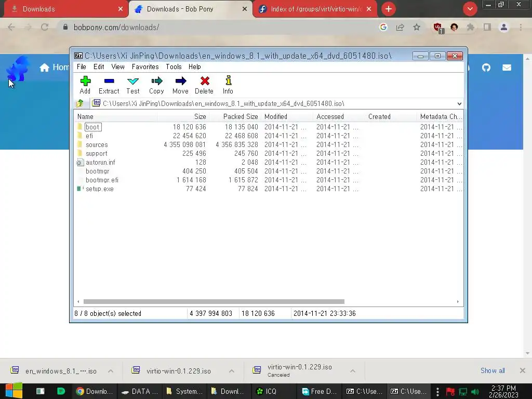Image resolution: width=532 pixels, height=399 pixels.
Task: Open the Windows Start button
Action: tap(14, 391)
